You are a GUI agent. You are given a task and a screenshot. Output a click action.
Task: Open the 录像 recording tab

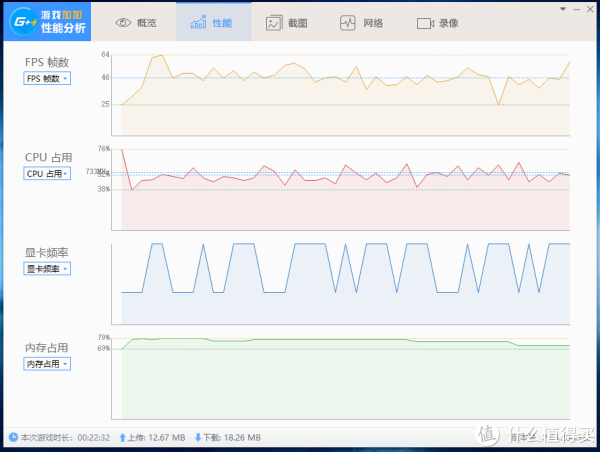tap(438, 23)
